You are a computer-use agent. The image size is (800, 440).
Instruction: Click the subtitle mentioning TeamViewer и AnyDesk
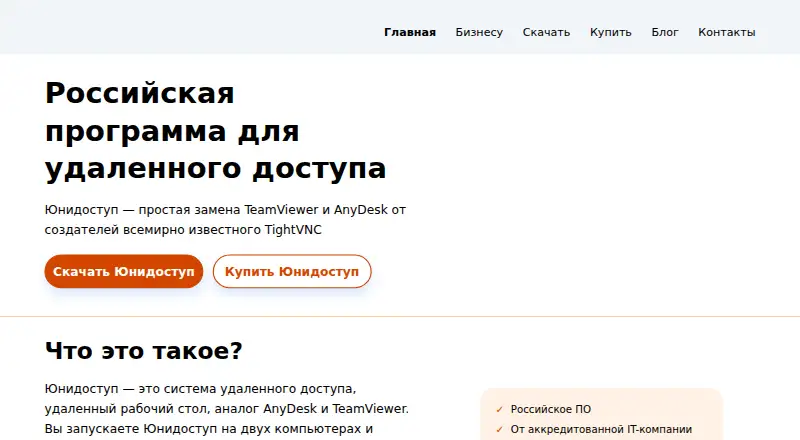[225, 219]
